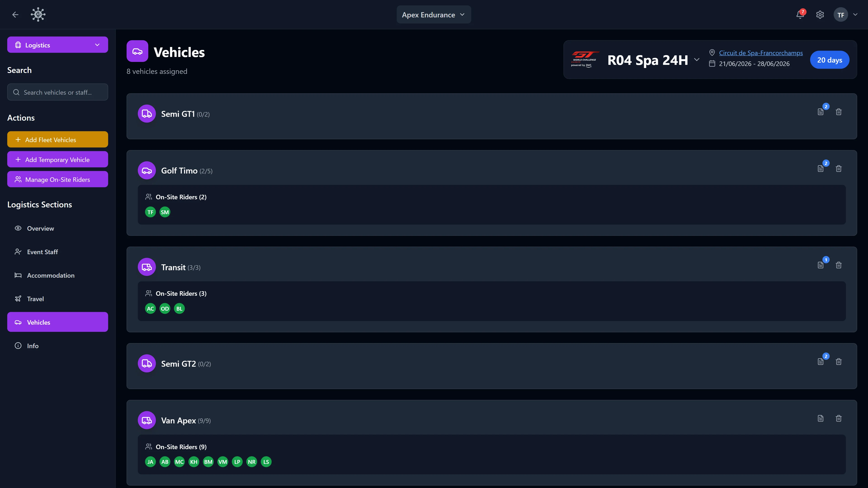
Task: Click the 20 days countdown badge
Action: click(829, 60)
